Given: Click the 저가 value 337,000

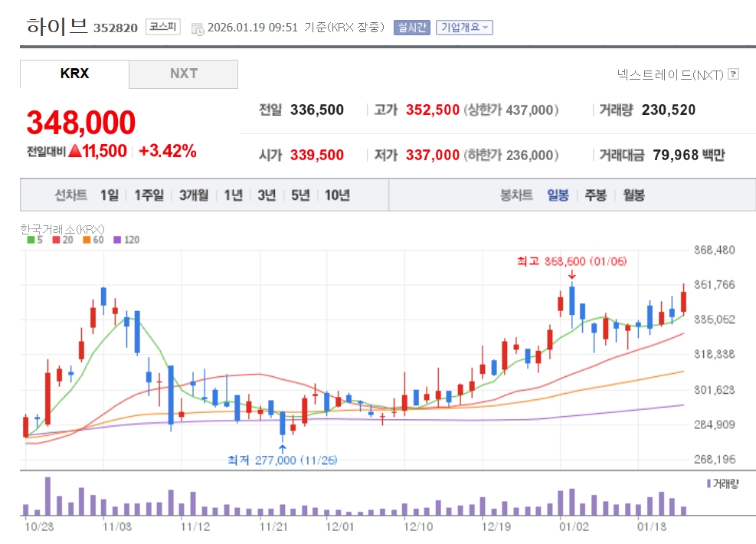Looking at the screenshot, I should tap(433, 156).
